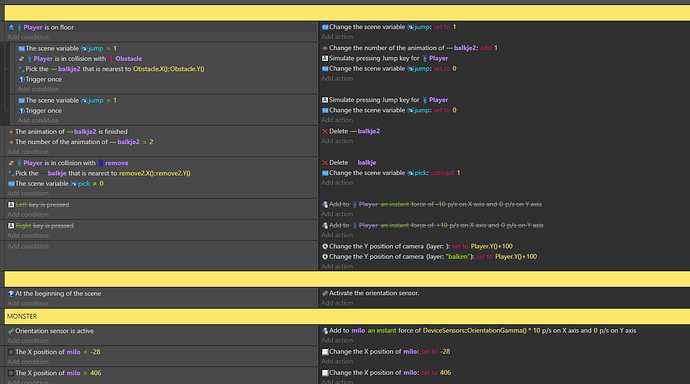This screenshot has width=690, height=384.
Task: Click the "remove" object name in collision condition
Action: tap(117, 163)
